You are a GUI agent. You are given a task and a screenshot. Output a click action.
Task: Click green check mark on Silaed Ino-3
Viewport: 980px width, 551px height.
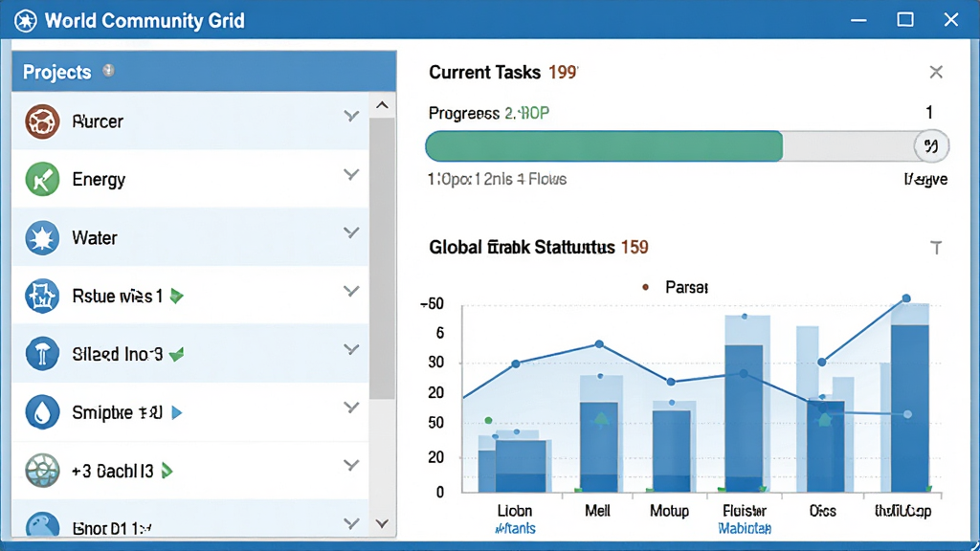point(177,355)
